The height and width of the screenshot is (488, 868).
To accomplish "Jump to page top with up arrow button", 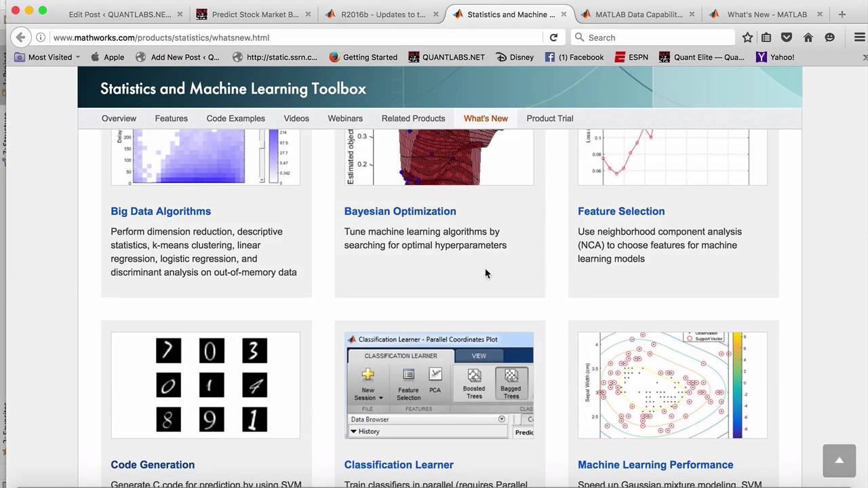I will click(x=839, y=461).
